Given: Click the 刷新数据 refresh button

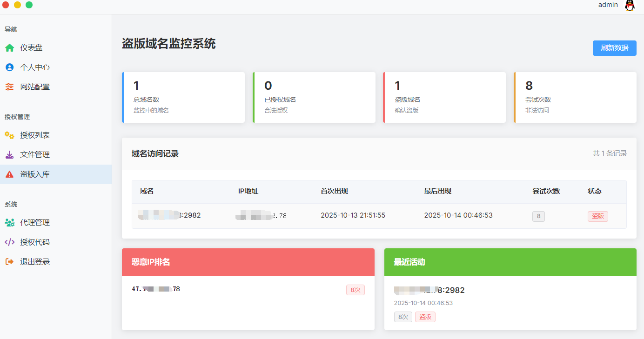Looking at the screenshot, I should (x=614, y=48).
